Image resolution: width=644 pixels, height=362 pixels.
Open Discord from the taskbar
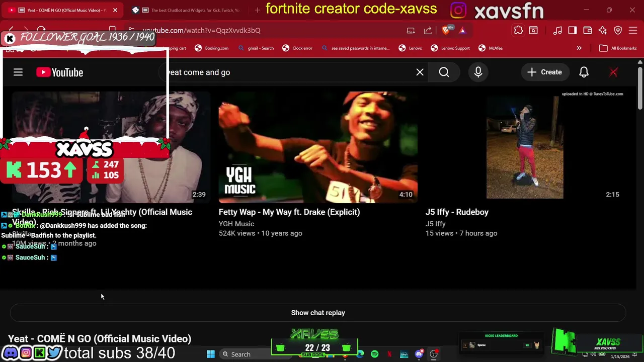(x=419, y=354)
